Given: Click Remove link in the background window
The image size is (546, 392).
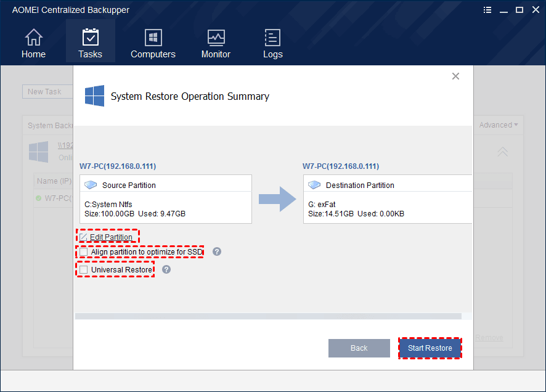Looking at the screenshot, I should click(489, 338).
